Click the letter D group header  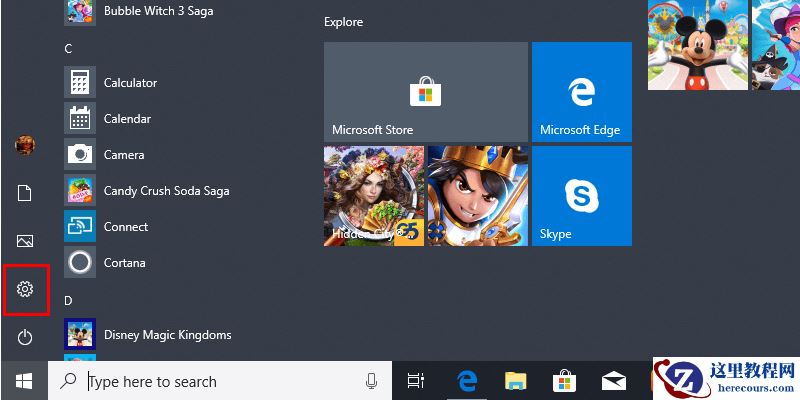(x=68, y=301)
